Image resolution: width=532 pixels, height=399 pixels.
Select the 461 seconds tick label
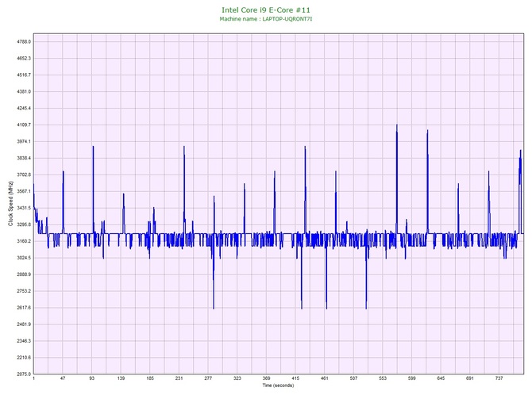point(325,378)
